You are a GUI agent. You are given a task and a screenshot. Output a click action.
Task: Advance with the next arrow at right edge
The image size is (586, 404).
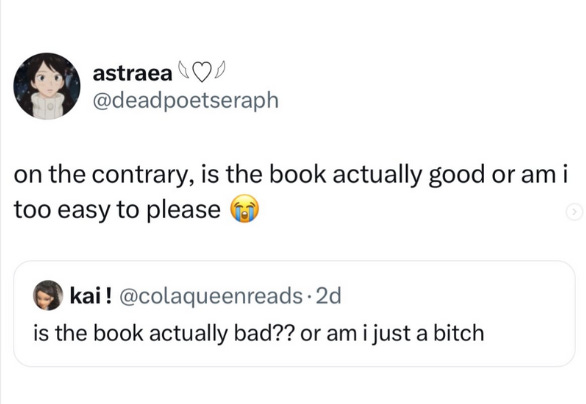[574, 212]
